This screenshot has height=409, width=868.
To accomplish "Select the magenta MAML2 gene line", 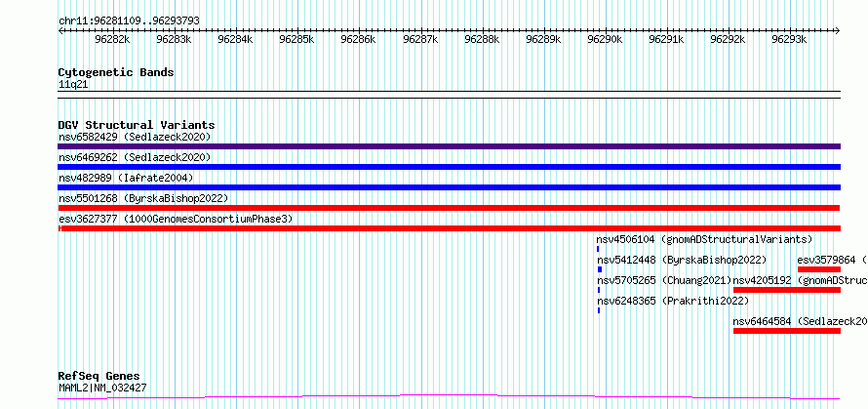I will point(449,397).
